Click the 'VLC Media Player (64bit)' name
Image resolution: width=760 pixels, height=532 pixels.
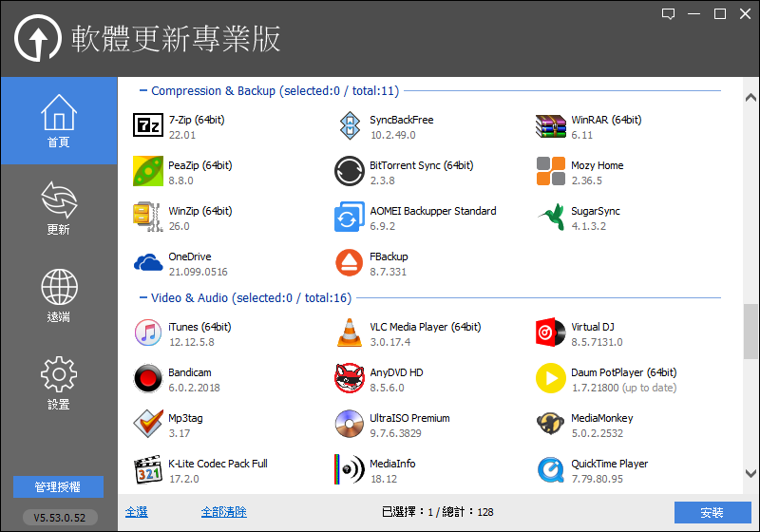pyautogui.click(x=426, y=327)
